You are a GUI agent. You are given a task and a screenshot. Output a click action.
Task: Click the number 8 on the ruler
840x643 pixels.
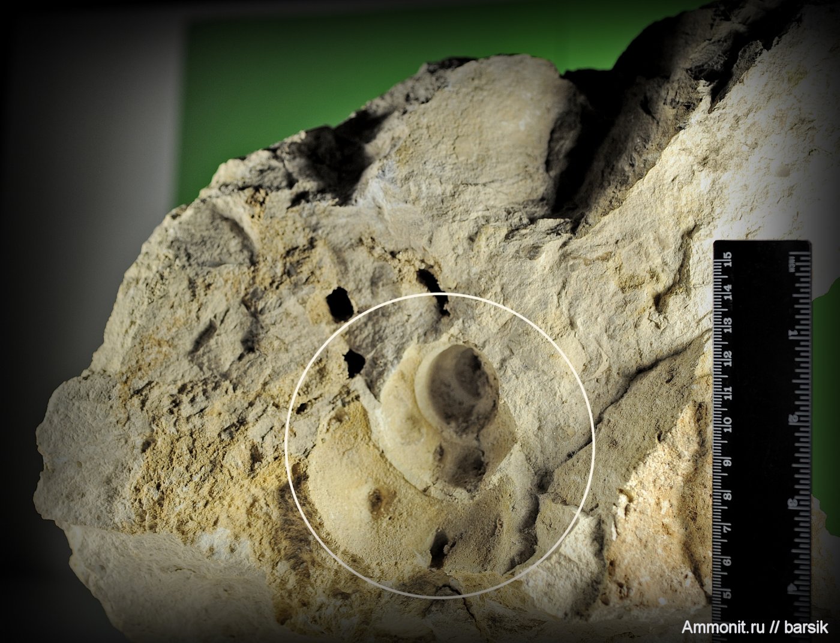[x=728, y=495]
